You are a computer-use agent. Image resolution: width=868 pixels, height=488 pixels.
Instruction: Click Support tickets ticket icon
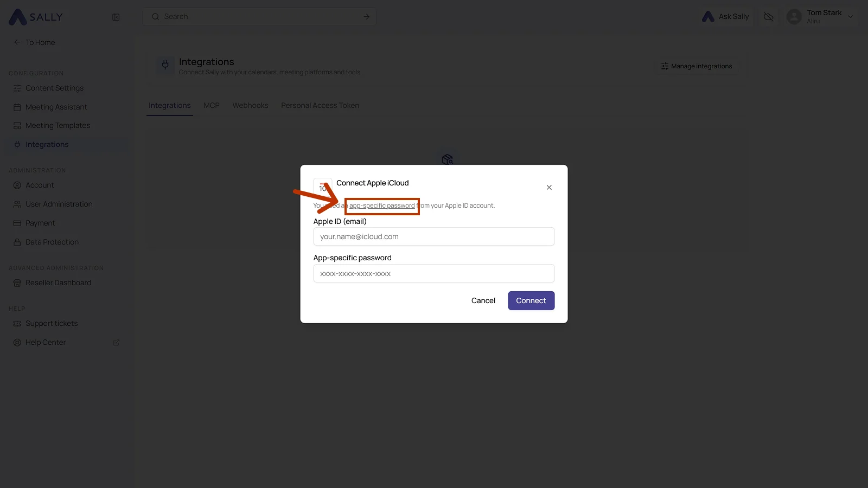click(17, 323)
